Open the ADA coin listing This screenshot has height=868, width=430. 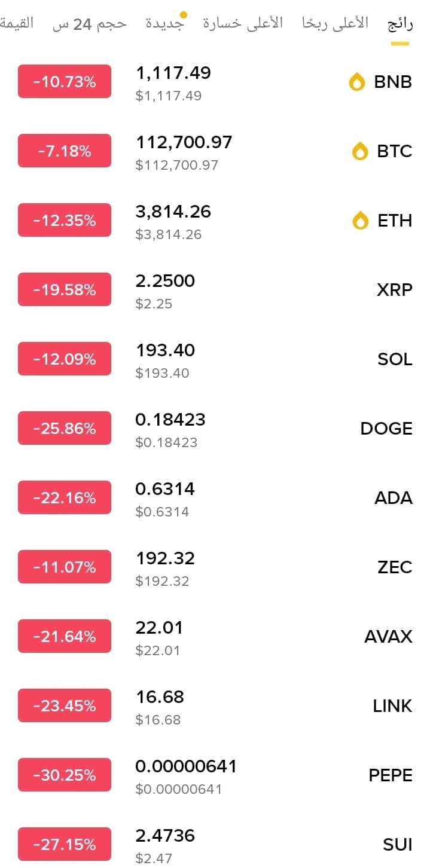[x=215, y=497]
